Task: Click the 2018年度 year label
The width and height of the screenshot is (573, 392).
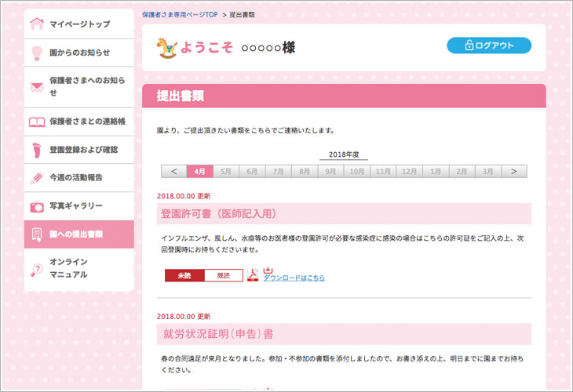Action: tap(344, 154)
